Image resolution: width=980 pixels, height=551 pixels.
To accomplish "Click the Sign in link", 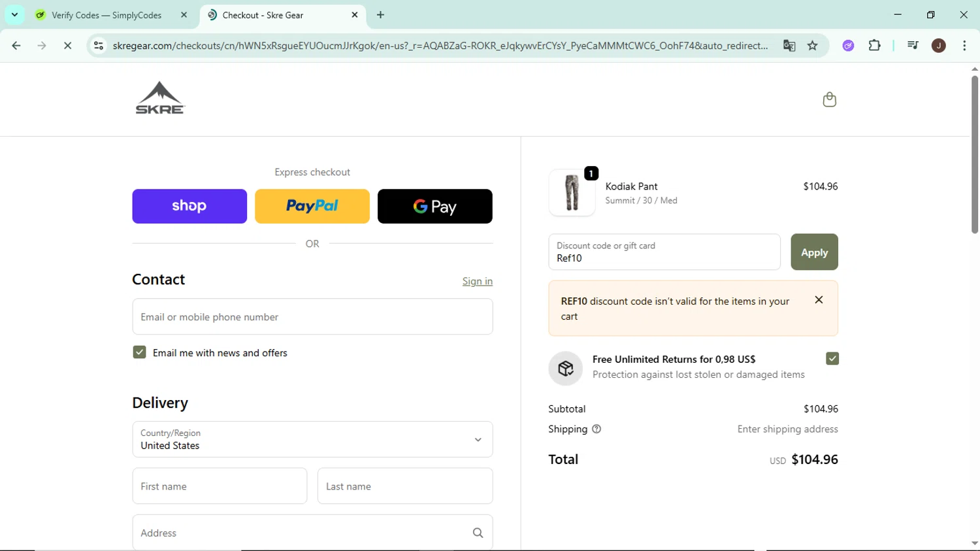I will click(478, 281).
